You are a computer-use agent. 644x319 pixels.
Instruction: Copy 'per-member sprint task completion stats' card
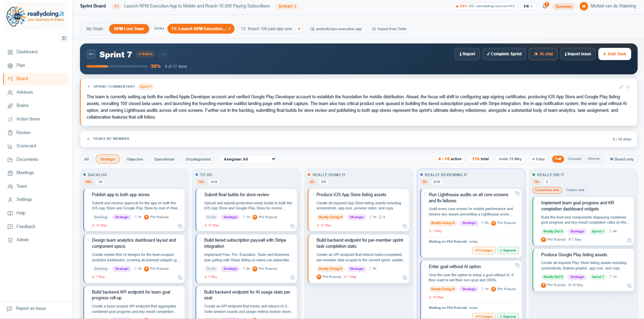[405, 278]
